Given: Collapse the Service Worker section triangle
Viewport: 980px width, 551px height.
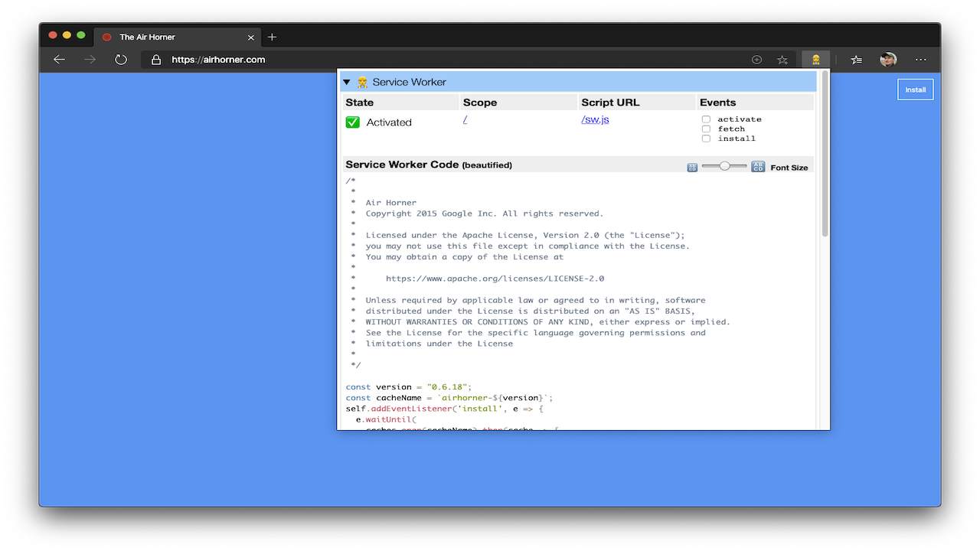Looking at the screenshot, I should pyautogui.click(x=347, y=82).
